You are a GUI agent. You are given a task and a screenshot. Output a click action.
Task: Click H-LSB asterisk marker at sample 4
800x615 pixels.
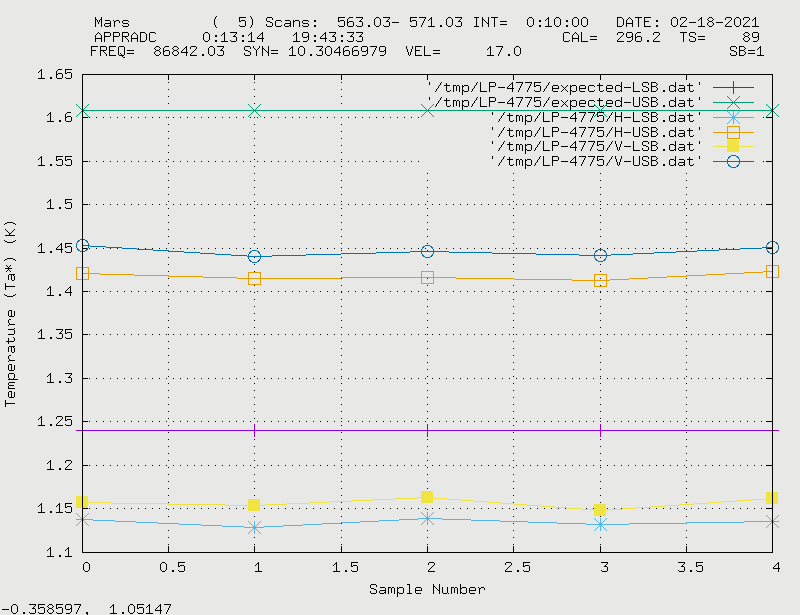pos(772,522)
